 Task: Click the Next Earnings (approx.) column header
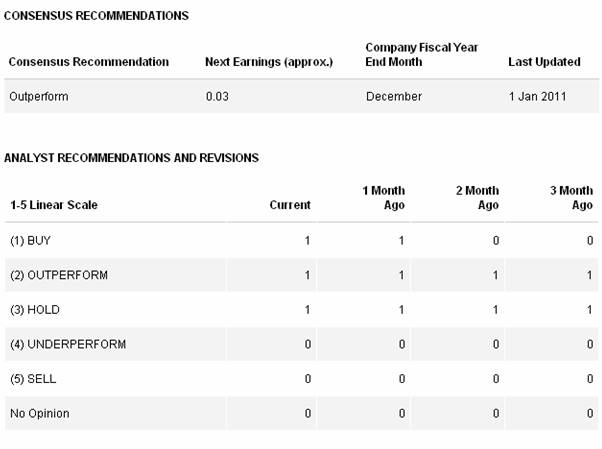(x=268, y=62)
